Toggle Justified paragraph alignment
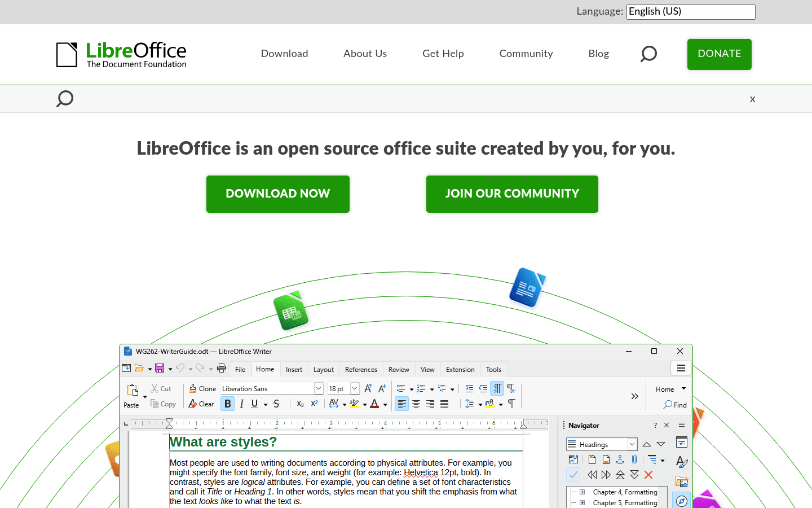The image size is (812, 508). tap(444, 404)
